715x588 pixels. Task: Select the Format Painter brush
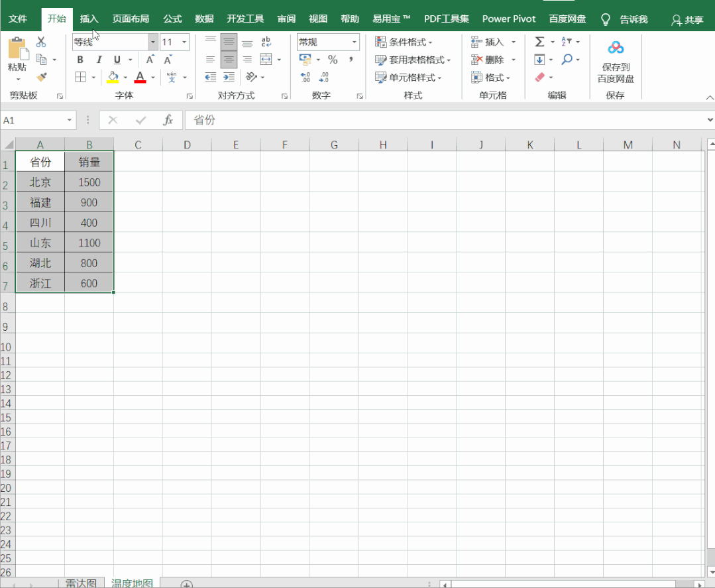pos(42,77)
